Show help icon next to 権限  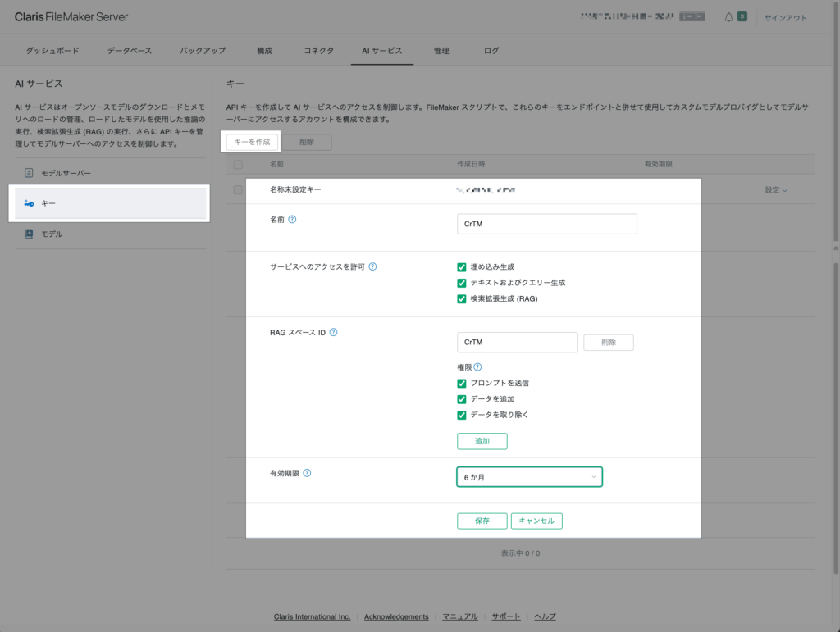click(x=478, y=367)
